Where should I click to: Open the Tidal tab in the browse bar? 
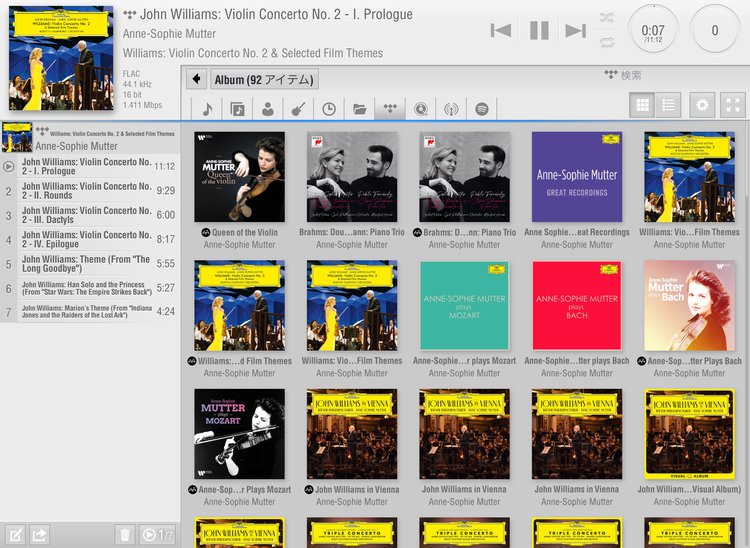click(390, 109)
